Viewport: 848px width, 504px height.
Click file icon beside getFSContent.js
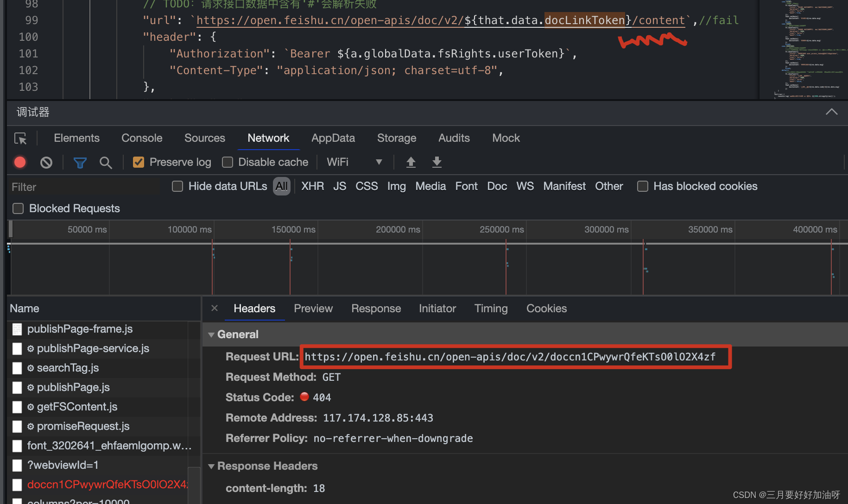pyautogui.click(x=17, y=407)
